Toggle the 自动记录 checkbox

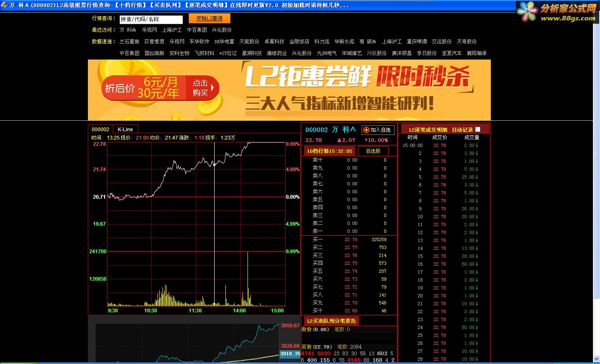tap(477, 130)
